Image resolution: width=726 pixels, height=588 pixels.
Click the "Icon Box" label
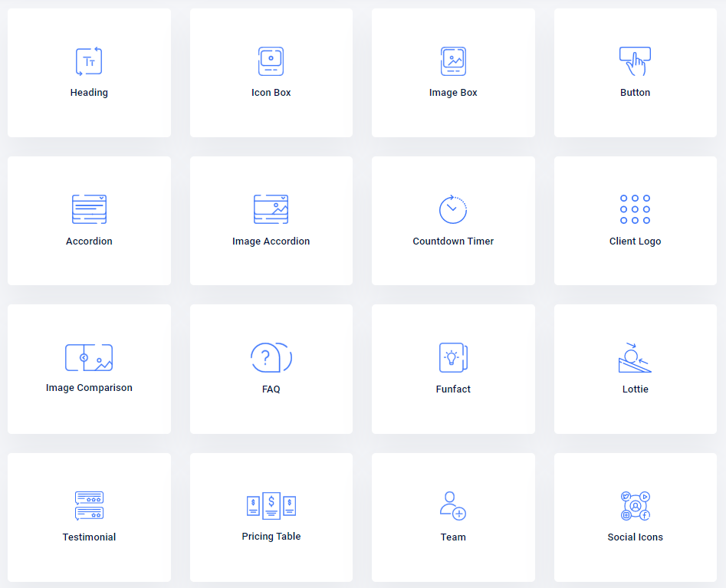(271, 93)
